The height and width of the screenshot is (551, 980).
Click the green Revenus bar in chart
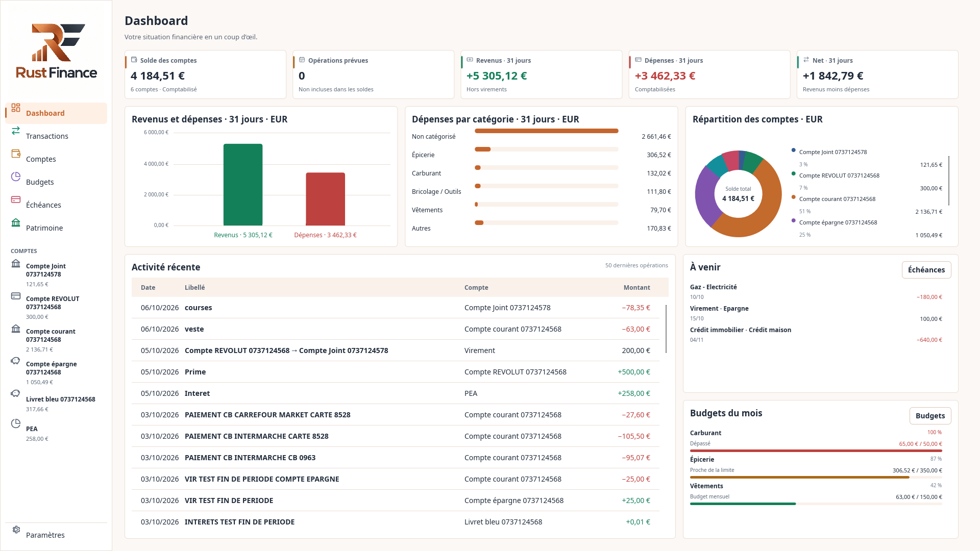(x=243, y=185)
